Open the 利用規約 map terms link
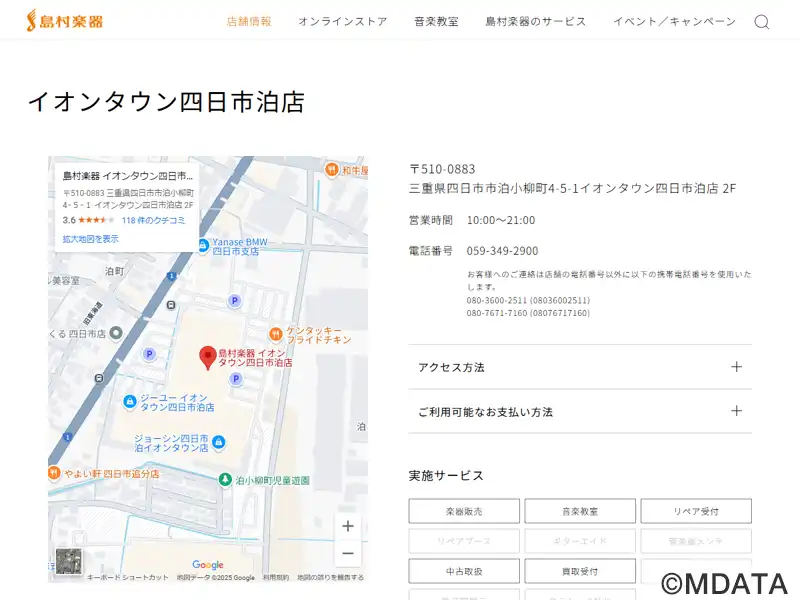The height and width of the screenshot is (600, 800). [x=276, y=578]
